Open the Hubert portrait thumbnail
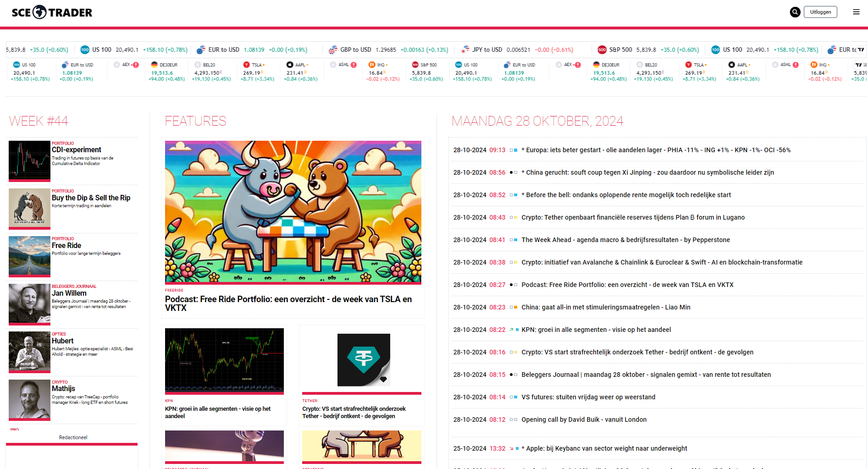The image size is (868, 469). click(29, 352)
